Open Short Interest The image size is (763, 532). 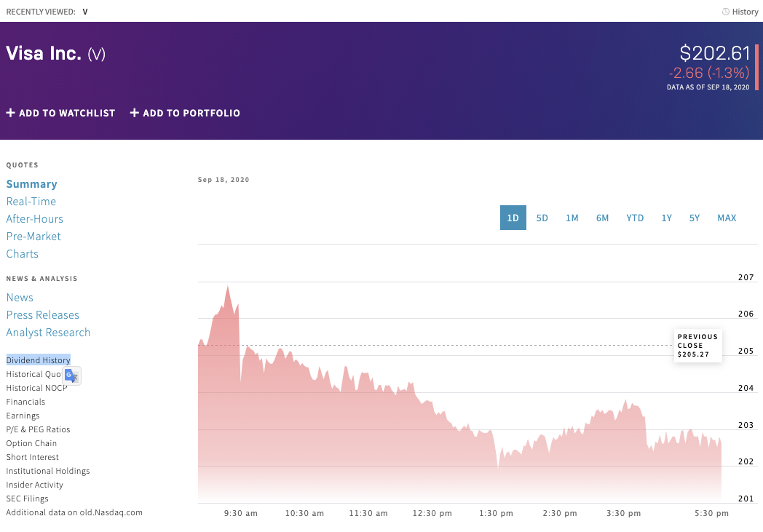click(32, 457)
